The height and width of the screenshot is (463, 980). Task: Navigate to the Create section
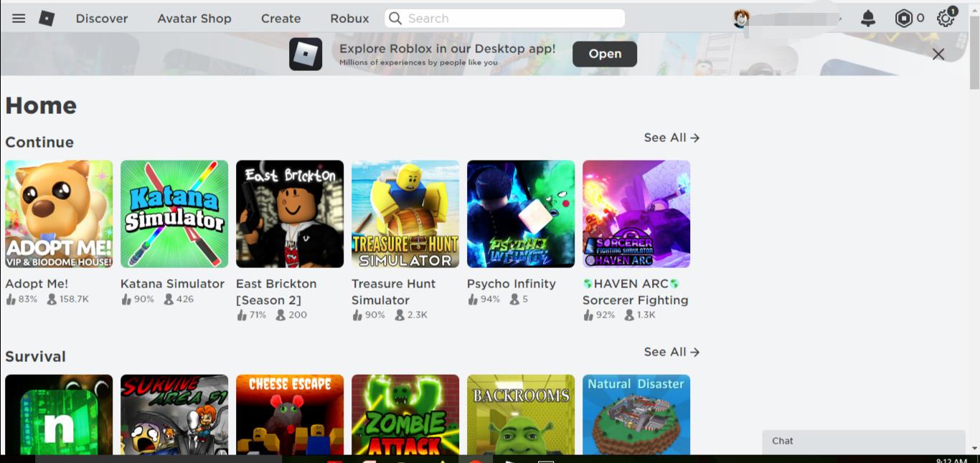pyautogui.click(x=281, y=19)
